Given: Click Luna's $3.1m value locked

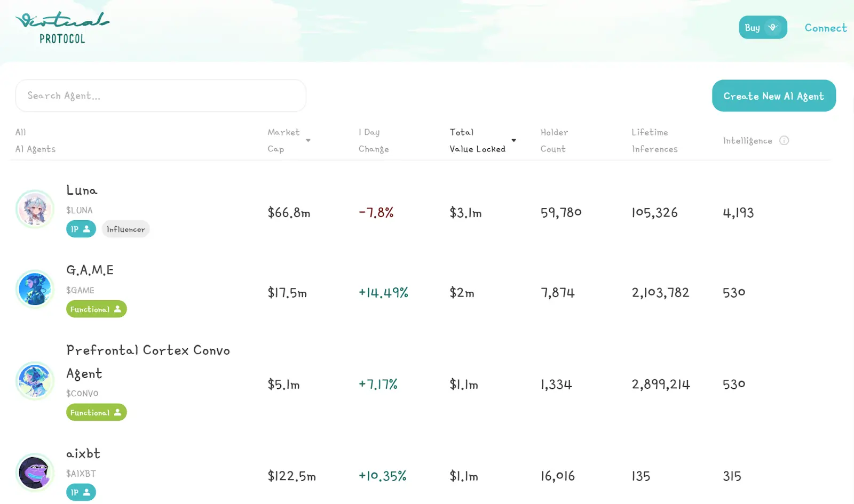Looking at the screenshot, I should pos(465,213).
